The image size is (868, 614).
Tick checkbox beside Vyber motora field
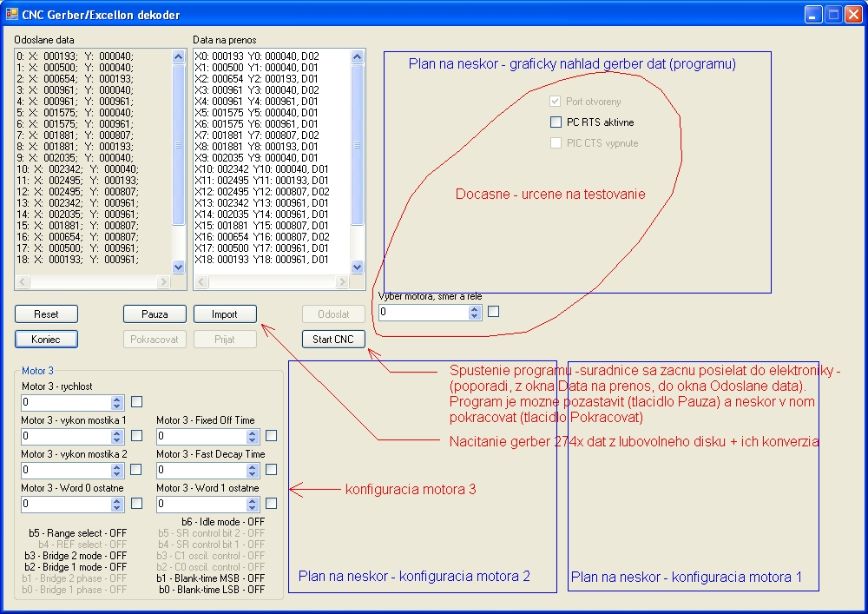tap(493, 311)
